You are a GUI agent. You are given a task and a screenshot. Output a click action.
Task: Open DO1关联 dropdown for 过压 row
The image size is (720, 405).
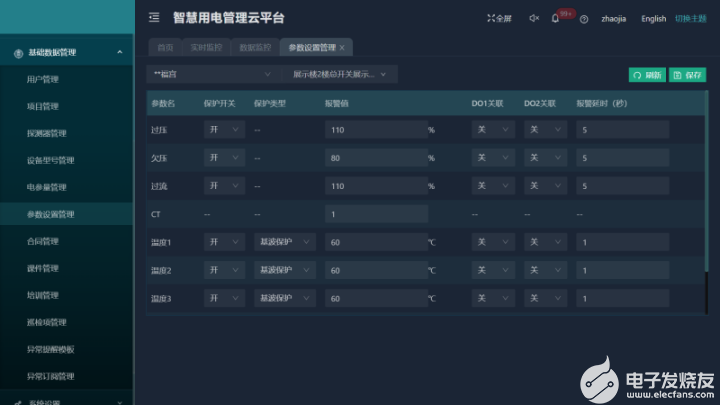493,130
